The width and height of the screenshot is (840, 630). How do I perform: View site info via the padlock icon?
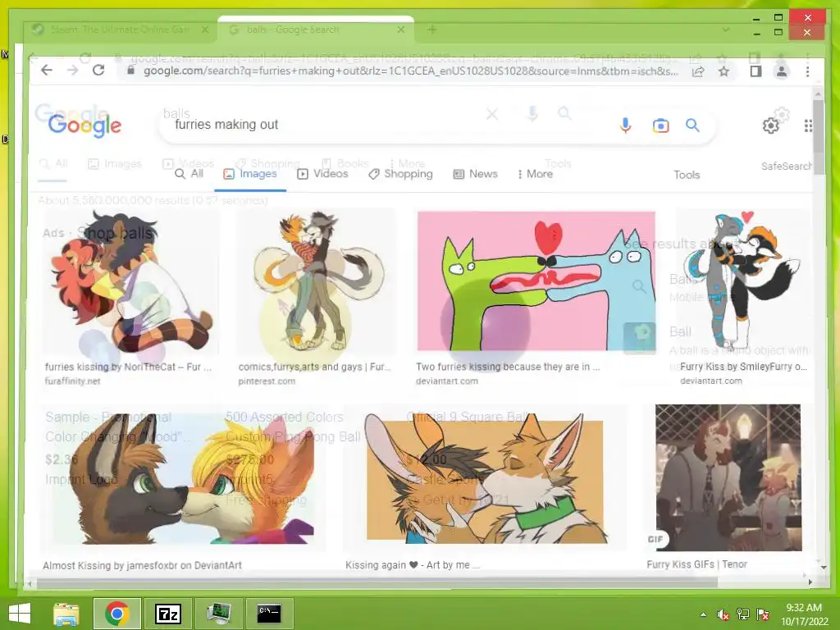pos(130,71)
